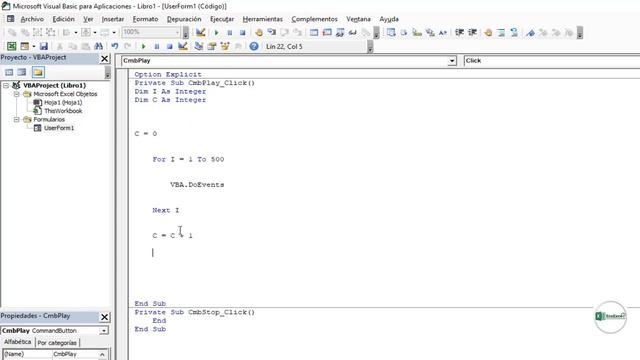640x360 pixels.
Task: Click Reset icon in the debug toolbar
Action: point(242,32)
